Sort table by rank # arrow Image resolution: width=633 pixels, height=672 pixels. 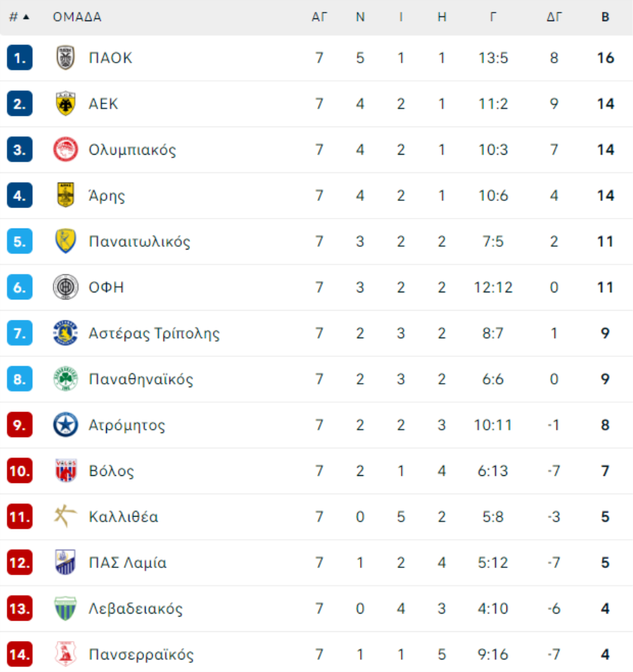(19, 17)
